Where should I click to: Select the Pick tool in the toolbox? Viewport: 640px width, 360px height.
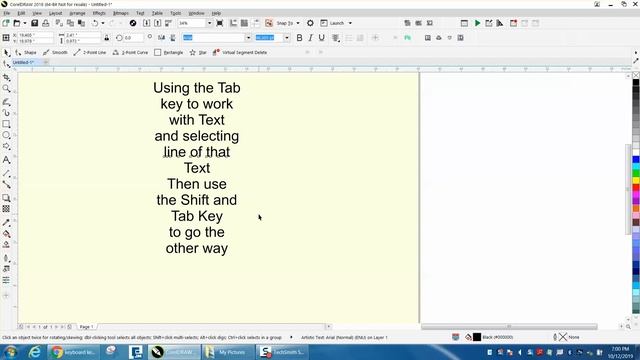click(6, 53)
